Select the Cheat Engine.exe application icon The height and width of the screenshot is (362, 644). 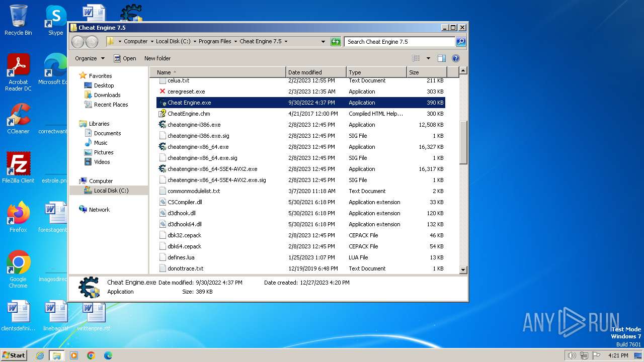pyautogui.click(x=163, y=103)
